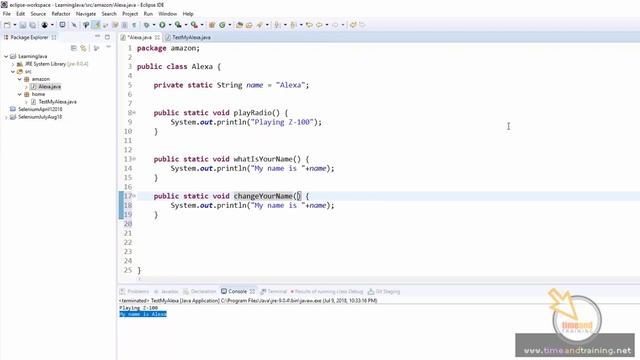Open the Run dropdown arrow
640x360 pixels.
tap(170, 25)
